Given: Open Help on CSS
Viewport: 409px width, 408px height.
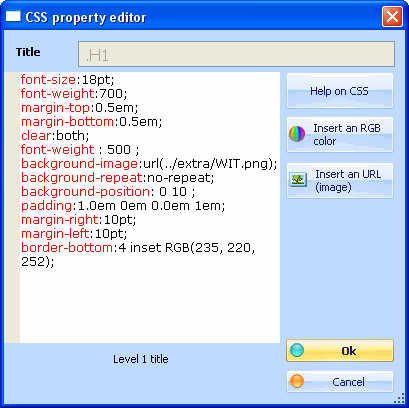Looking at the screenshot, I should tap(340, 91).
